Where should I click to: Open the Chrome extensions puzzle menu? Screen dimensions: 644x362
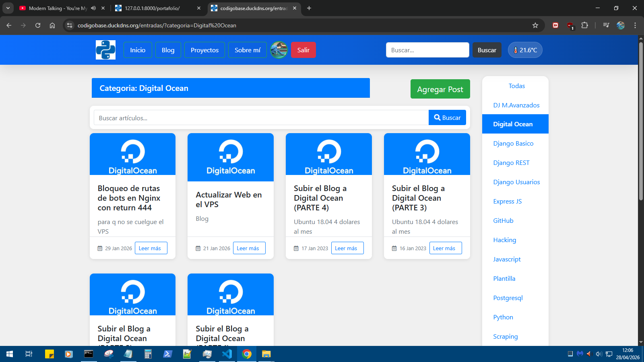point(585,25)
